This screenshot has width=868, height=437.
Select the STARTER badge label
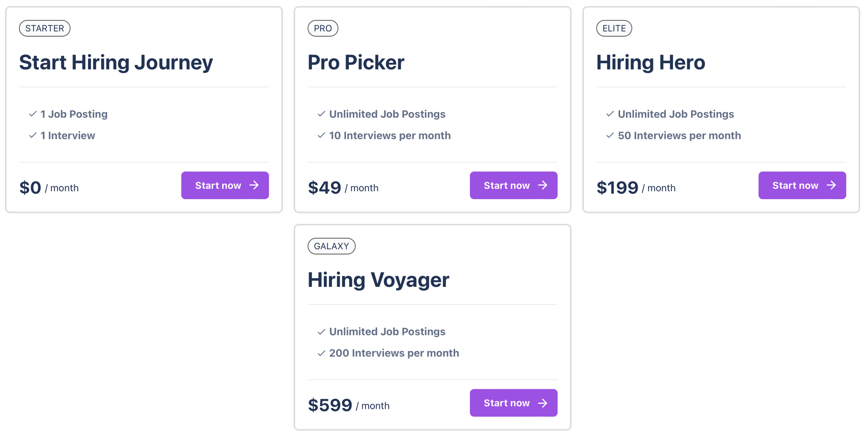tap(45, 28)
